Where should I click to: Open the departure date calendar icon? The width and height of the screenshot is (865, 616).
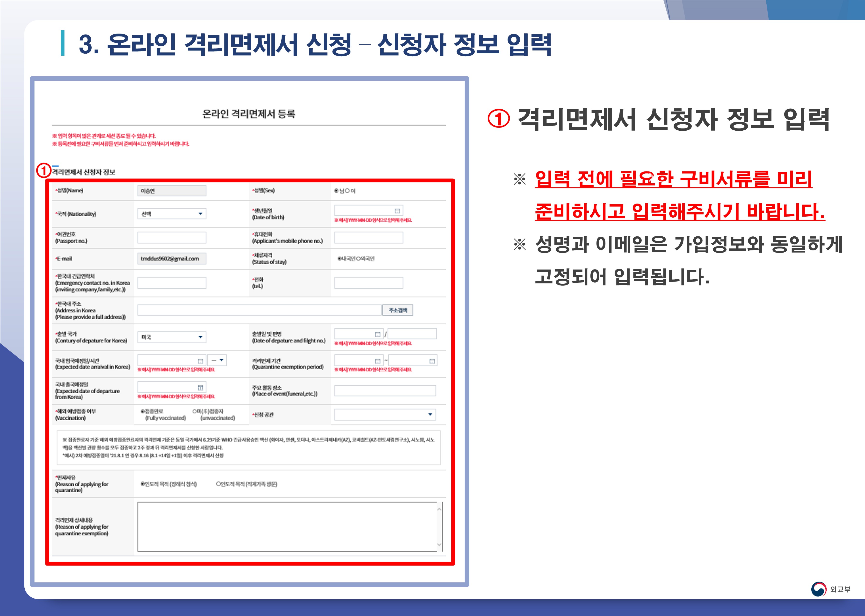point(377,334)
